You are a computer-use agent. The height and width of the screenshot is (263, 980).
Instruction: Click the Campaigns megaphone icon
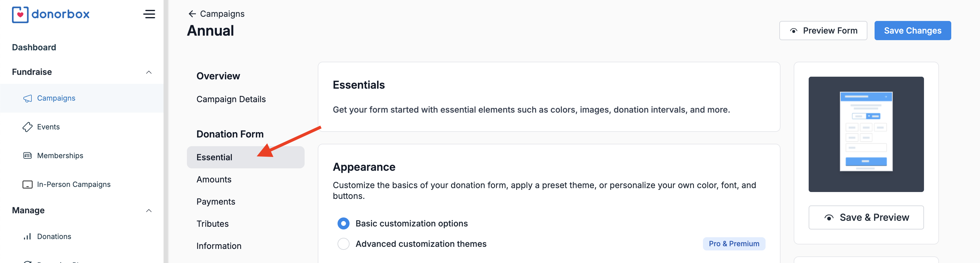(x=27, y=99)
